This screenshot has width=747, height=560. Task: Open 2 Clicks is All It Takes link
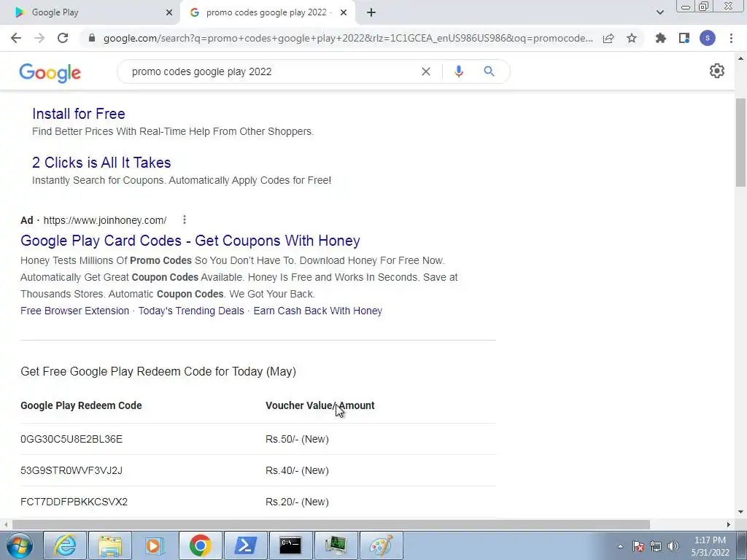tap(101, 163)
